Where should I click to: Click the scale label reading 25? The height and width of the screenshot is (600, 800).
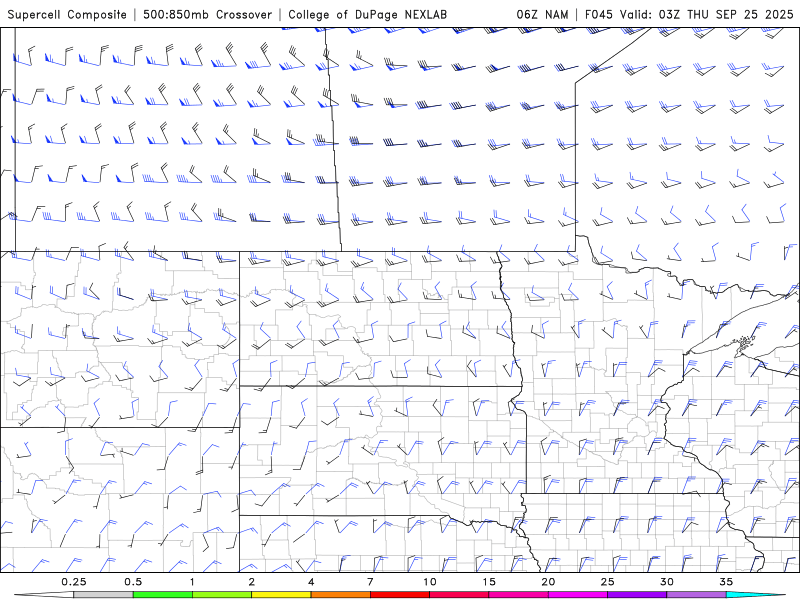pos(607,582)
